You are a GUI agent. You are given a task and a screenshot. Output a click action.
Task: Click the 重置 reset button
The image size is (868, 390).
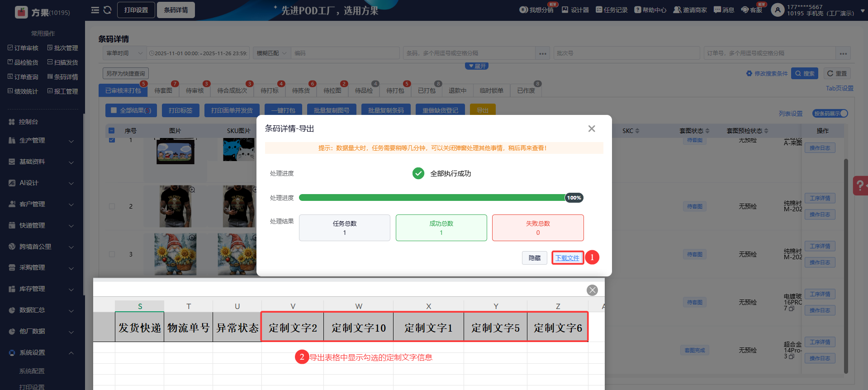(x=837, y=74)
